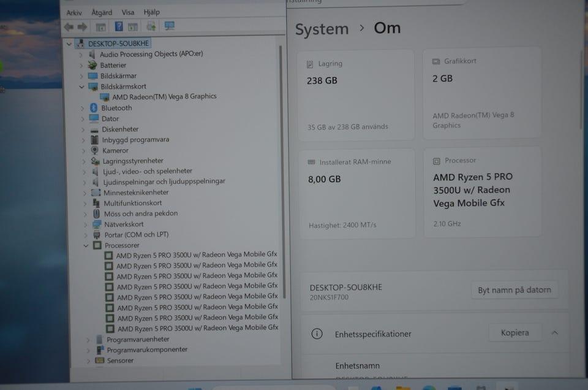Click System in the Settings breadcrumb

tap(322, 29)
